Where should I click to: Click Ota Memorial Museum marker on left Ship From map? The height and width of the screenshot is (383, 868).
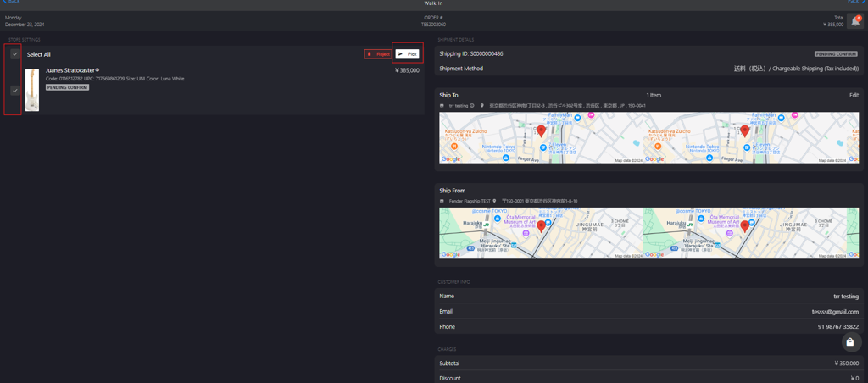(526, 234)
